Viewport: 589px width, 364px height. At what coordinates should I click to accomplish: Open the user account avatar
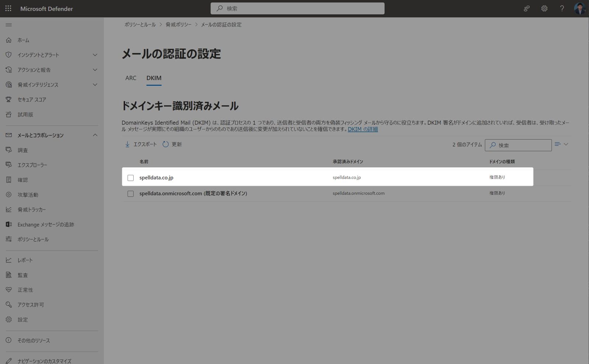tap(580, 8)
